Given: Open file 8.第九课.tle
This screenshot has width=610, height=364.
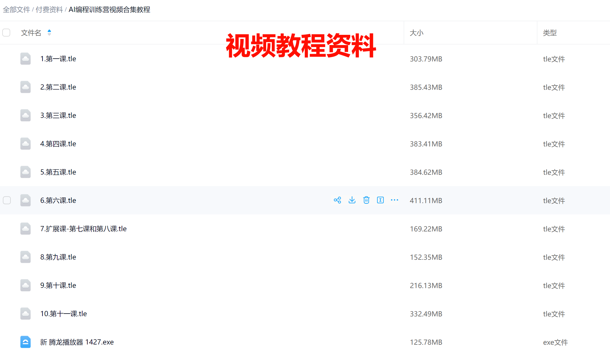Looking at the screenshot, I should (x=58, y=257).
